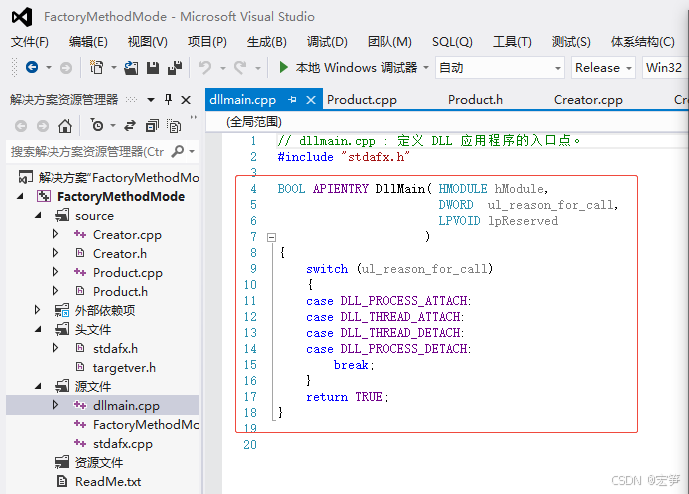Open the 工具(T) menu

tap(512, 42)
